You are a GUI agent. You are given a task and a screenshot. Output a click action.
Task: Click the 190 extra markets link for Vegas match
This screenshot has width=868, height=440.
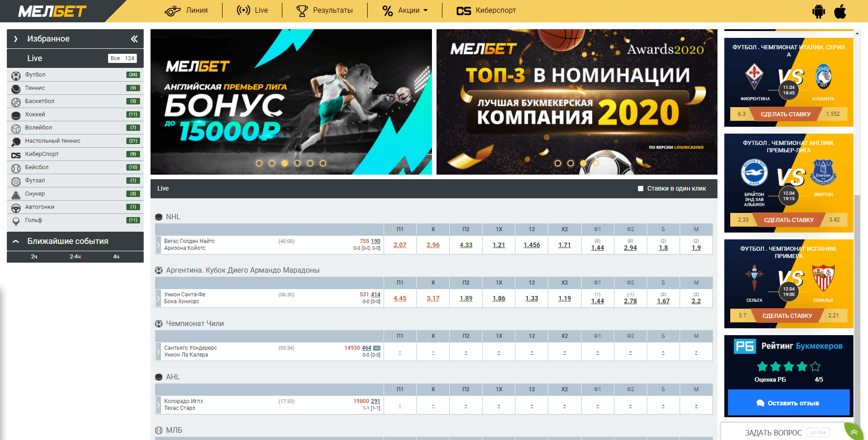click(376, 241)
